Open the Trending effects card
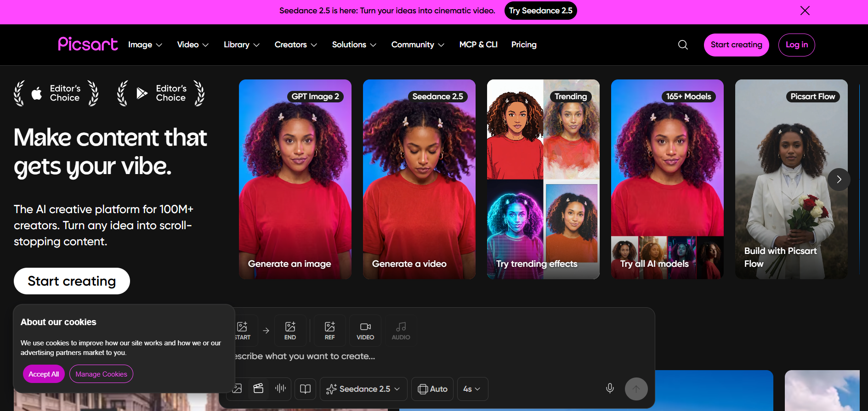This screenshot has height=411, width=868. tap(543, 179)
